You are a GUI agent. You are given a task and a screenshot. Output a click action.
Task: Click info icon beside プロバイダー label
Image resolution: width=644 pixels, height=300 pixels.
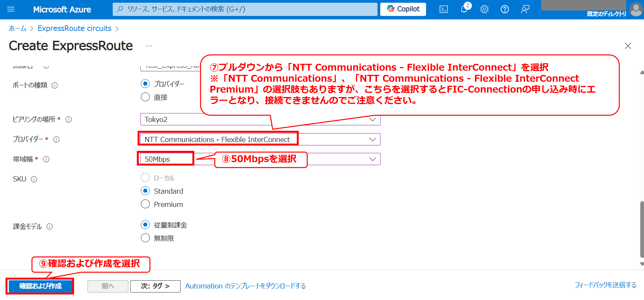pyautogui.click(x=56, y=140)
